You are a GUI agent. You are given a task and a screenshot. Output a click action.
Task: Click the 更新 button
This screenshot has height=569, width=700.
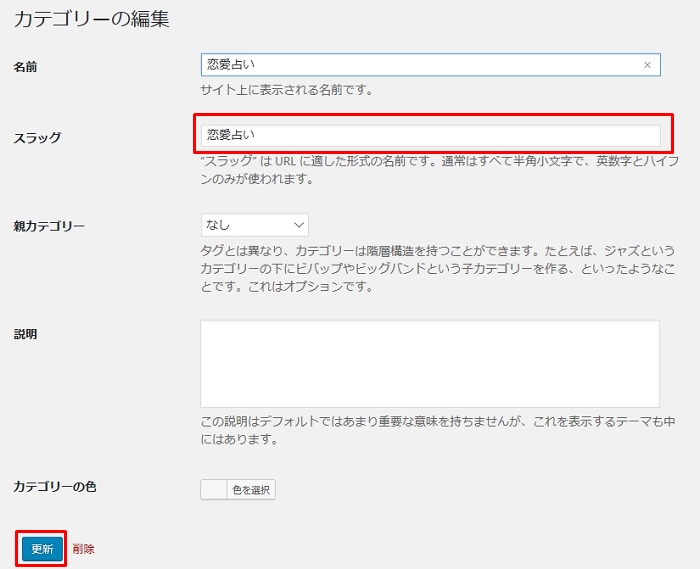(x=42, y=549)
